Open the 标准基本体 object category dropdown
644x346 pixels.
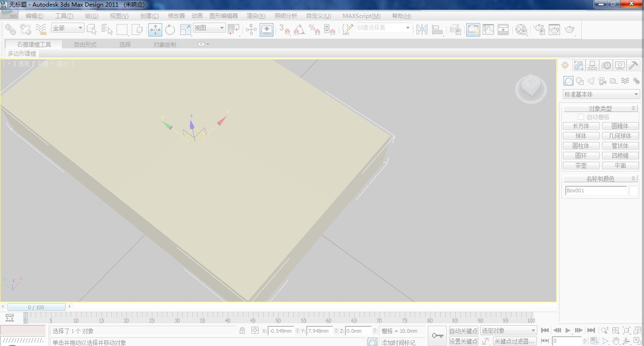(601, 94)
